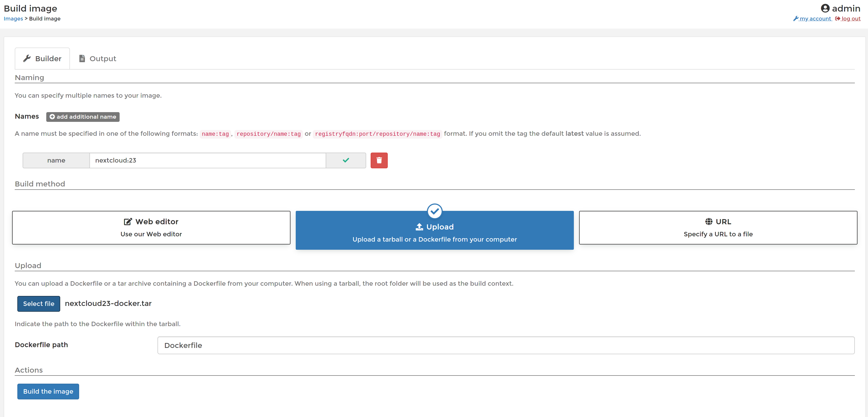Select the URL build method
868x417 pixels.
pos(718,227)
